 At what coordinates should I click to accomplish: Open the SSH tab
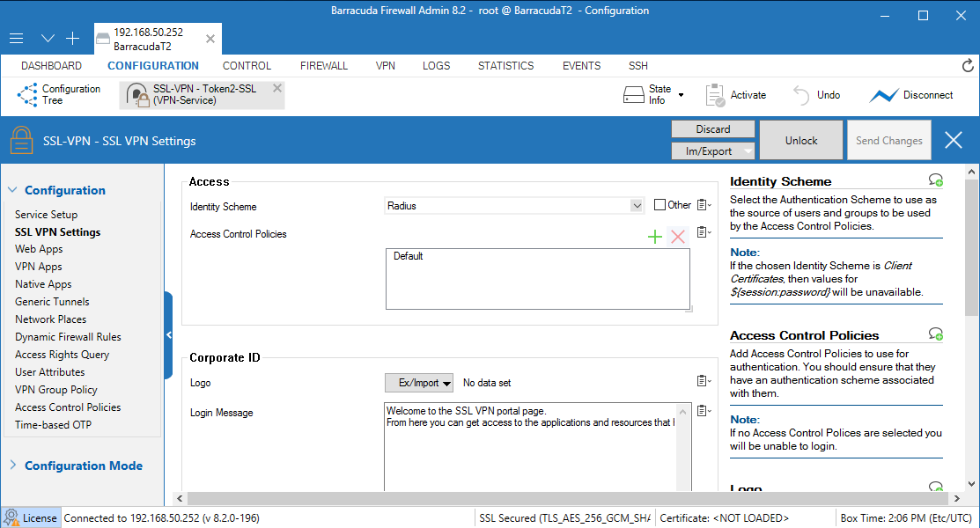click(638, 66)
